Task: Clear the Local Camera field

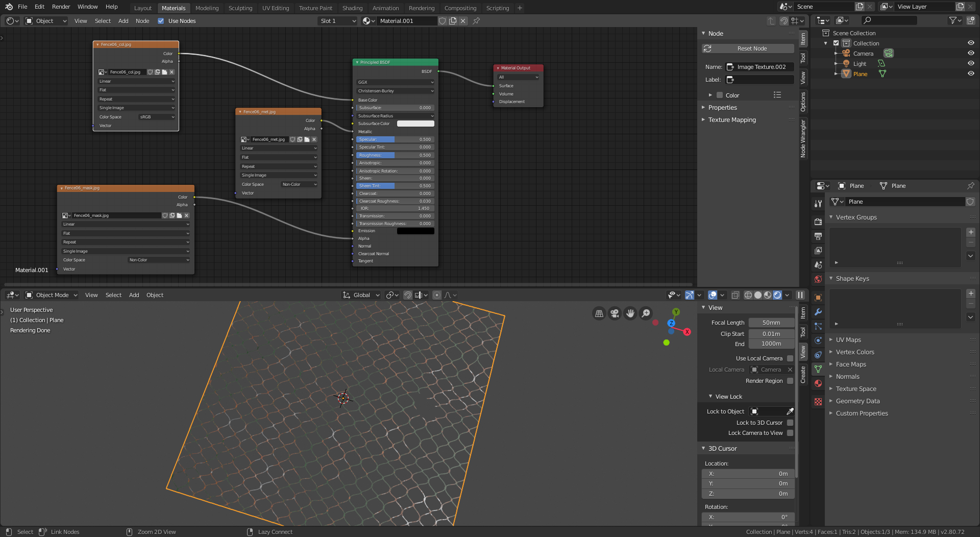Action: click(x=790, y=370)
